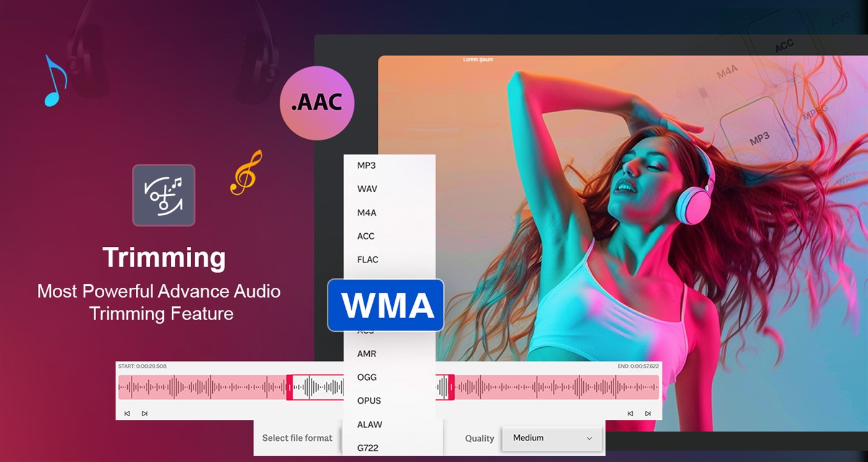Open the Select file format dropdown
Screen dimensions: 868x462
tap(297, 438)
